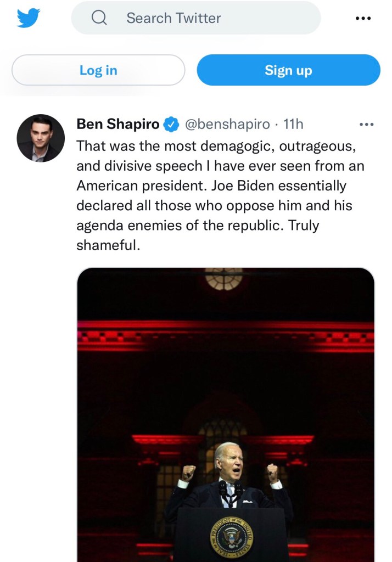
Task: Click the round clock window in photo
Action: (224, 278)
